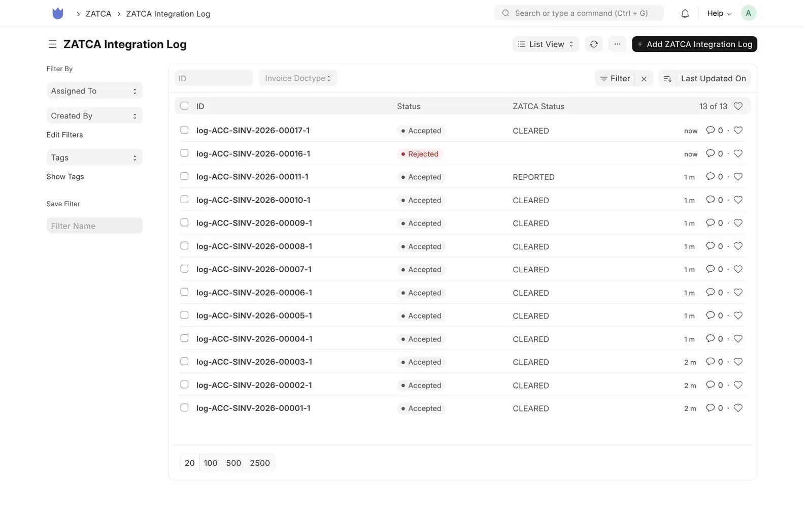Viewport: 812px width, 508px height.
Task: Like all rows via header heart icon
Action: 738,106
